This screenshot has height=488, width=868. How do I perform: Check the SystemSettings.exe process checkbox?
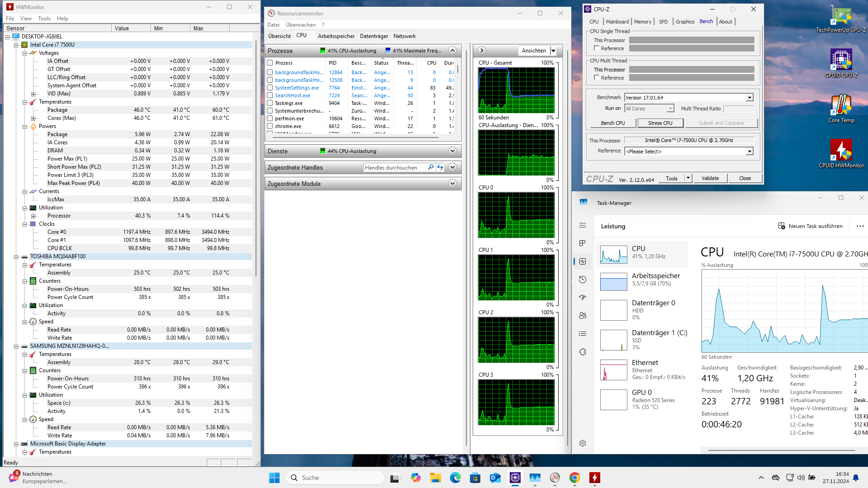click(270, 88)
